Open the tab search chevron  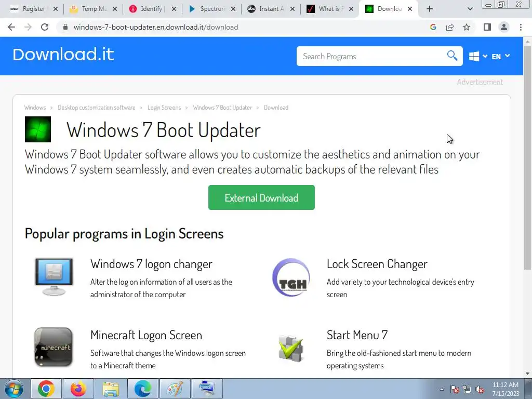(470, 9)
